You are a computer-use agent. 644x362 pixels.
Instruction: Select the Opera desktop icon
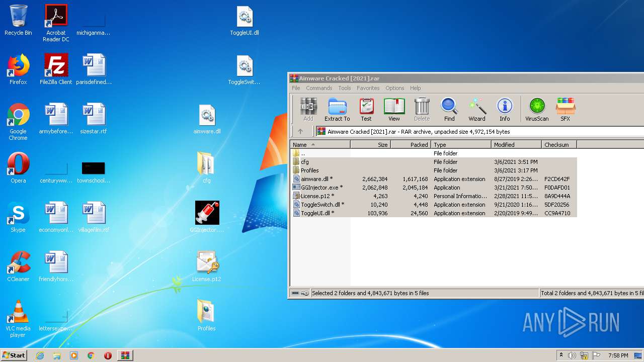pos(18,168)
